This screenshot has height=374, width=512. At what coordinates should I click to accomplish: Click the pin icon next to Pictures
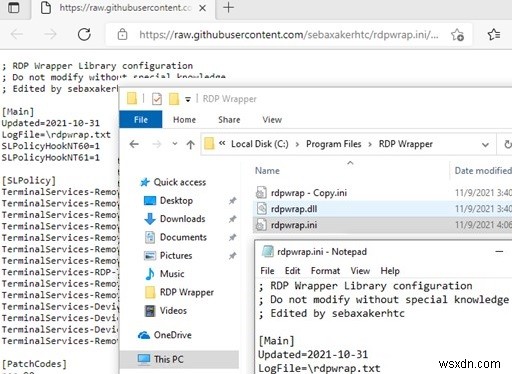tap(232, 256)
